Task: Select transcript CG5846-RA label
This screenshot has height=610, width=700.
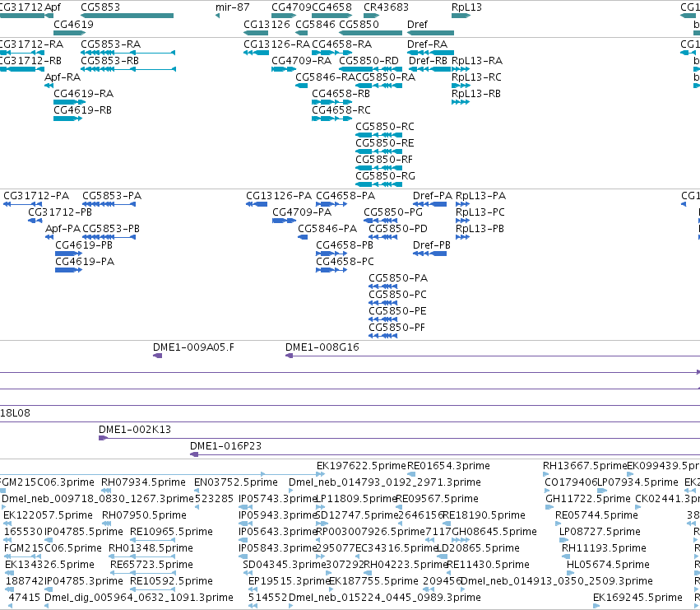Action: click(x=326, y=77)
